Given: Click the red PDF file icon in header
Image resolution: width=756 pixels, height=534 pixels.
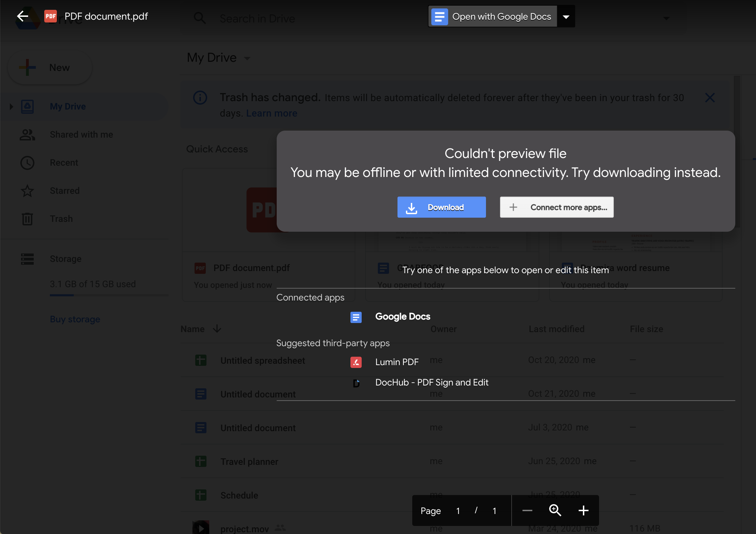Looking at the screenshot, I should click(x=51, y=16).
